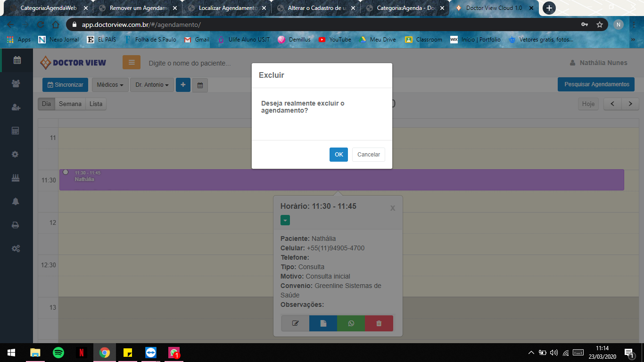Confirm deletion with the OK button
644x362 pixels.
[x=339, y=155]
